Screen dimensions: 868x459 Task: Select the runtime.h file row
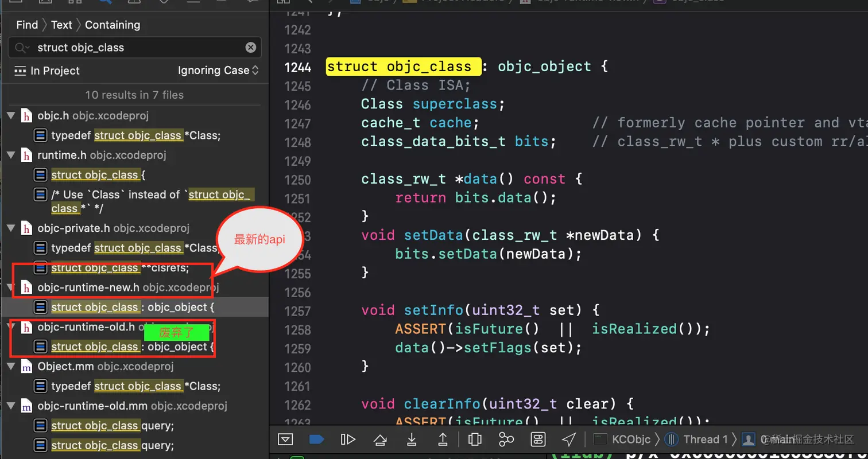(134, 155)
